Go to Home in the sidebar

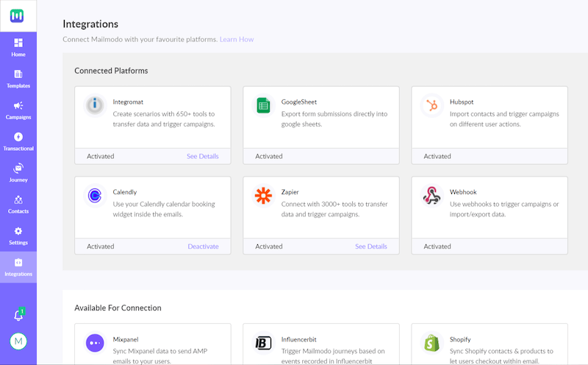[18, 47]
